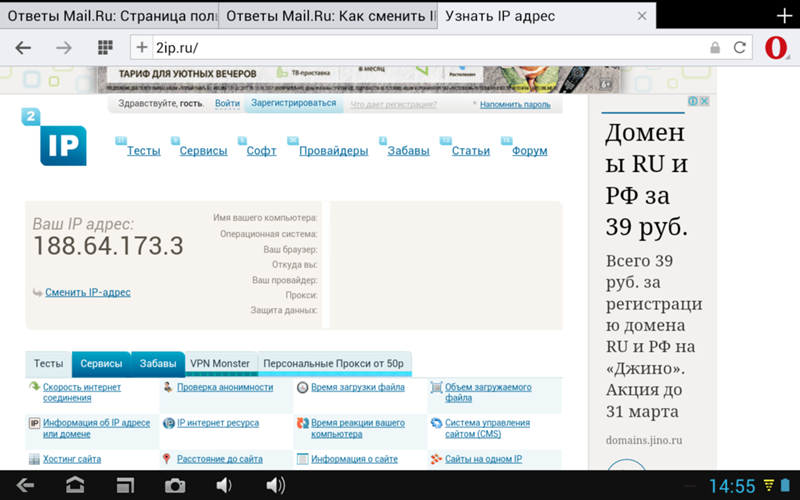The height and width of the screenshot is (500, 800).
Task: Click the plus icon beside the address bar
Action: 141,47
